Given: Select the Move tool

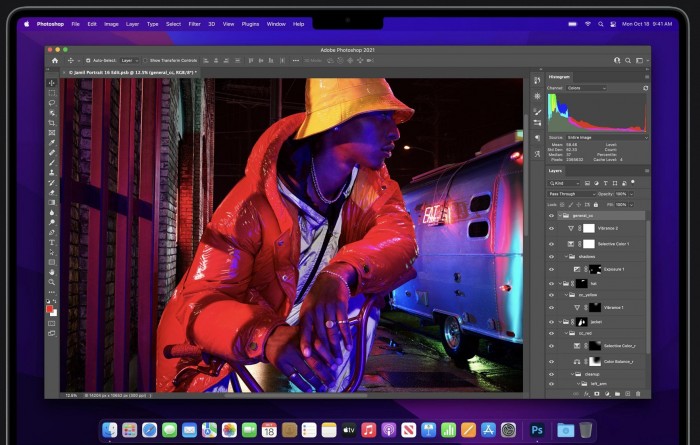Looking at the screenshot, I should tap(52, 85).
